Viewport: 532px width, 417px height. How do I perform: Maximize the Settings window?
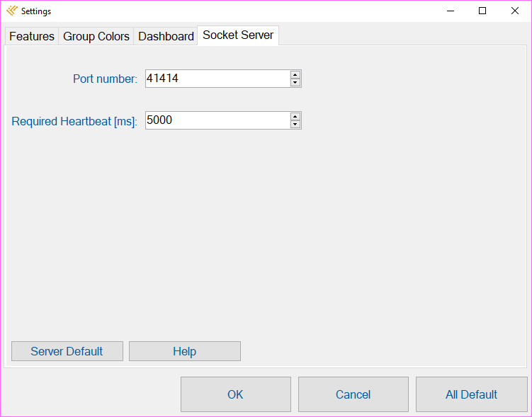click(x=482, y=11)
